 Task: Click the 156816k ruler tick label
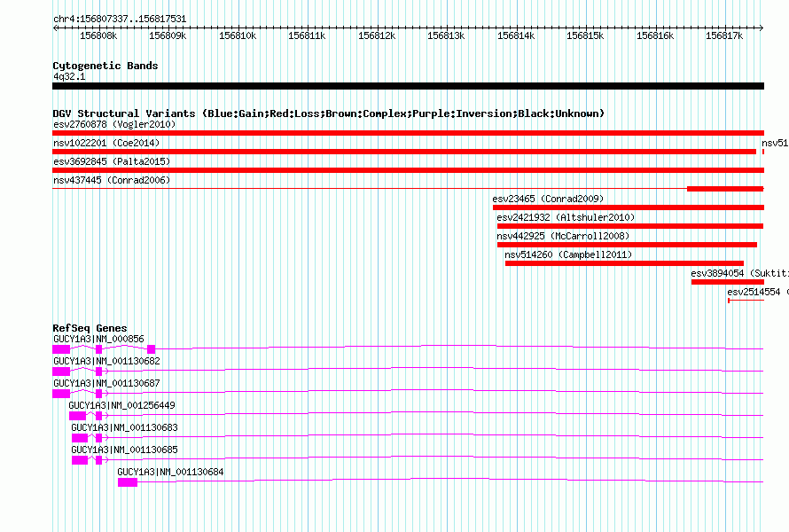pos(655,35)
